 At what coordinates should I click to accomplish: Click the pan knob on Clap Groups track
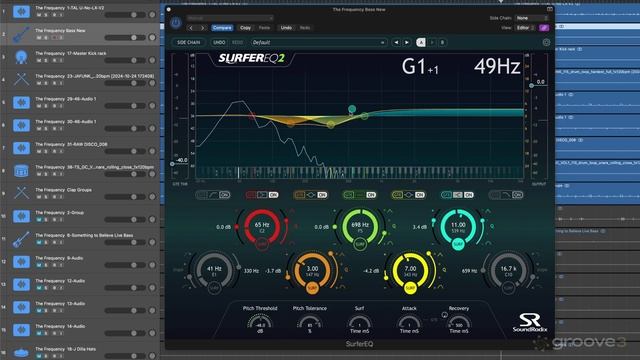click(x=152, y=197)
